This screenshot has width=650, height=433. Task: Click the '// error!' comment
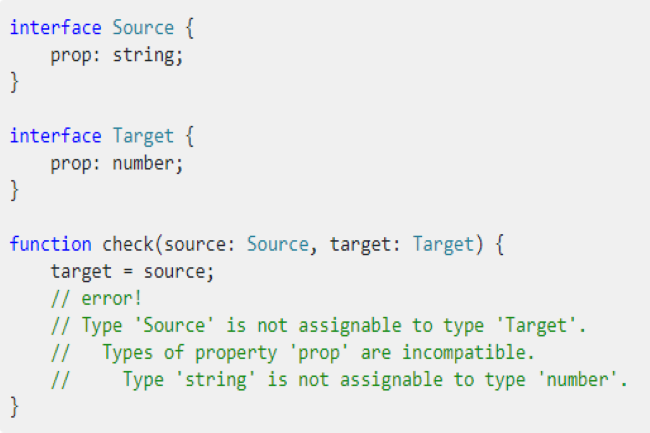tap(96, 298)
